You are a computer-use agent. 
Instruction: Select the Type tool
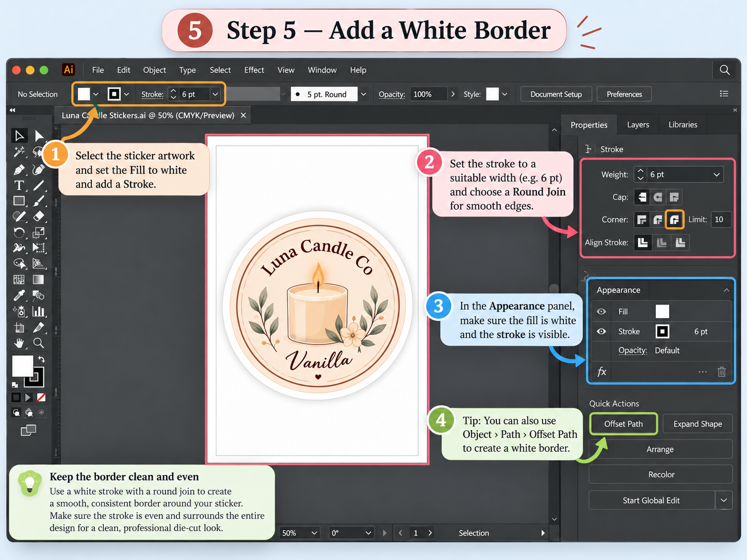point(19,185)
